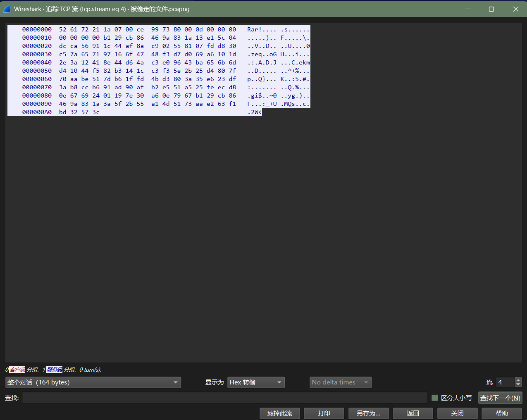527x420 pixels.
Task: Close the window with title bar X
Action: tap(515, 9)
